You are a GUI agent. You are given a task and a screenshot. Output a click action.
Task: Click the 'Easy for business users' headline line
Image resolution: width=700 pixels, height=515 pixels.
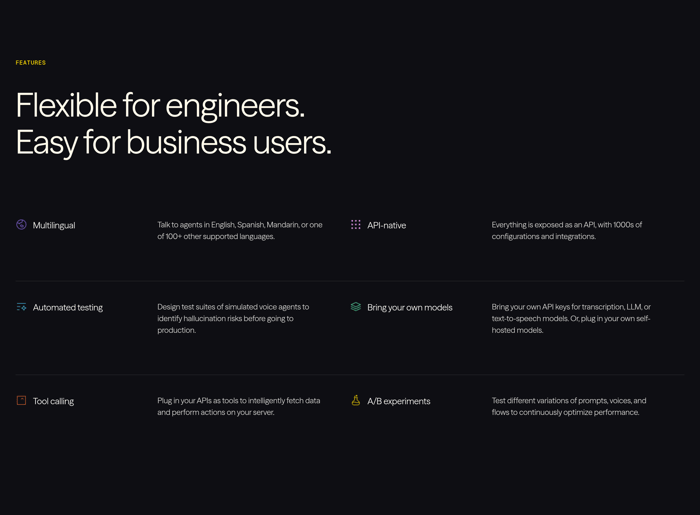pos(173,142)
